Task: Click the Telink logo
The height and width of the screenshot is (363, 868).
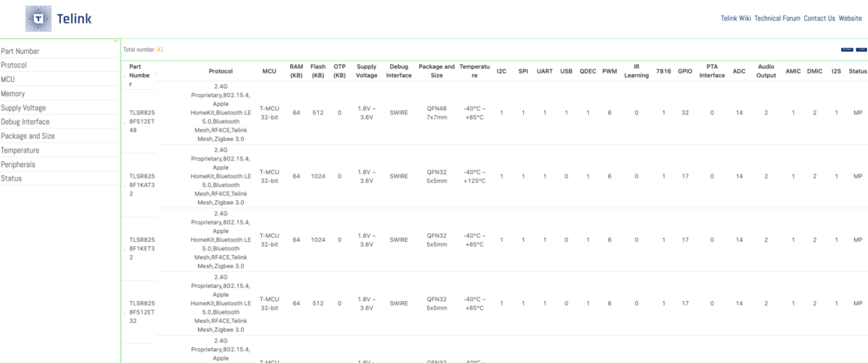Action: (58, 19)
